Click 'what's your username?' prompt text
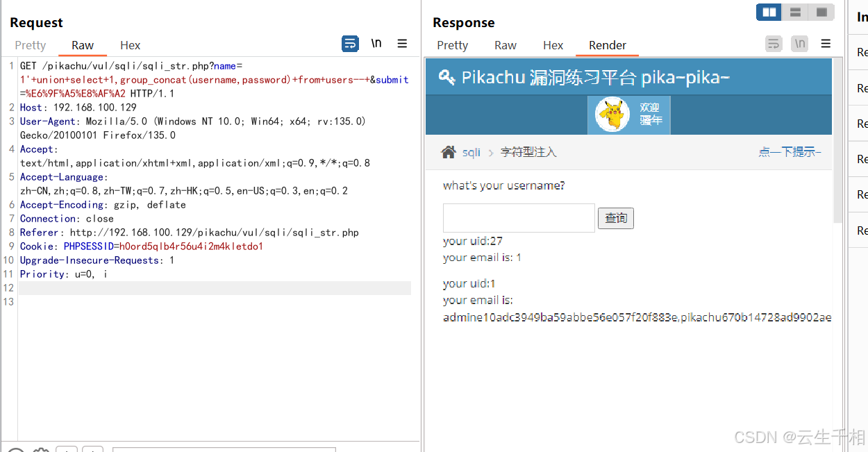Screen dimensions: 868x452 tap(504, 185)
